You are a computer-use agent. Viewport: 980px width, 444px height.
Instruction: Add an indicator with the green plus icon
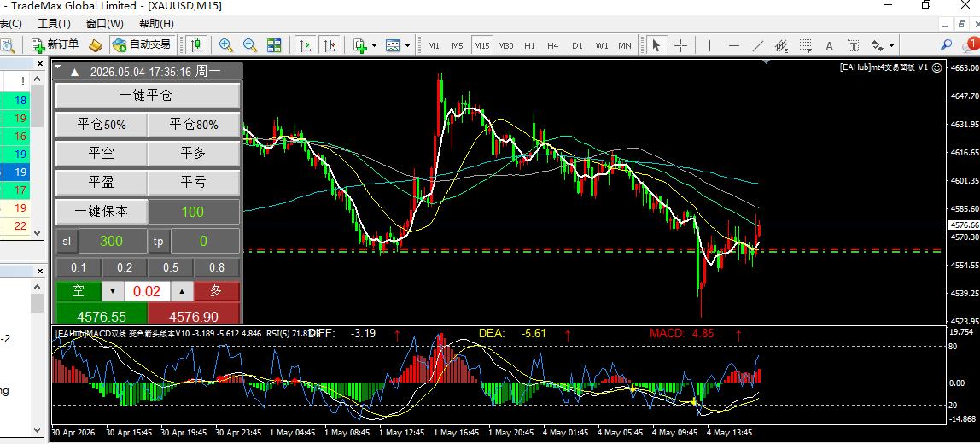[x=360, y=45]
